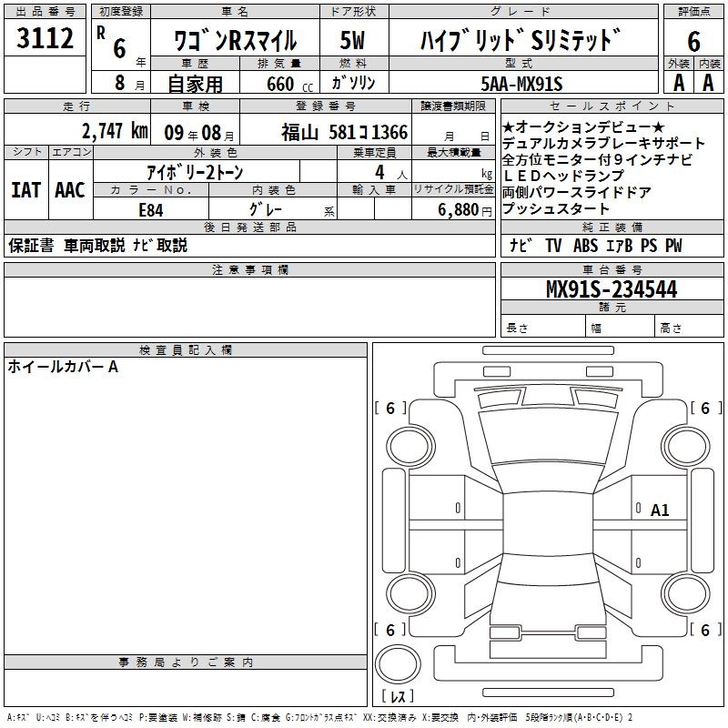The image size is (728, 728).
Task: Click the 5W door type value
Action: tap(352, 41)
